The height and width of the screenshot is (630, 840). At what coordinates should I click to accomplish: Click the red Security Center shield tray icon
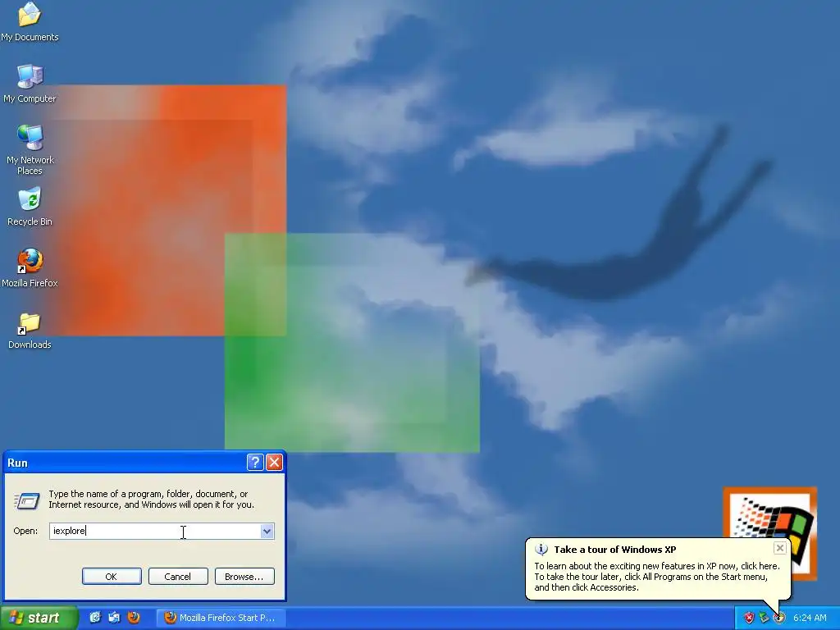pos(749,618)
